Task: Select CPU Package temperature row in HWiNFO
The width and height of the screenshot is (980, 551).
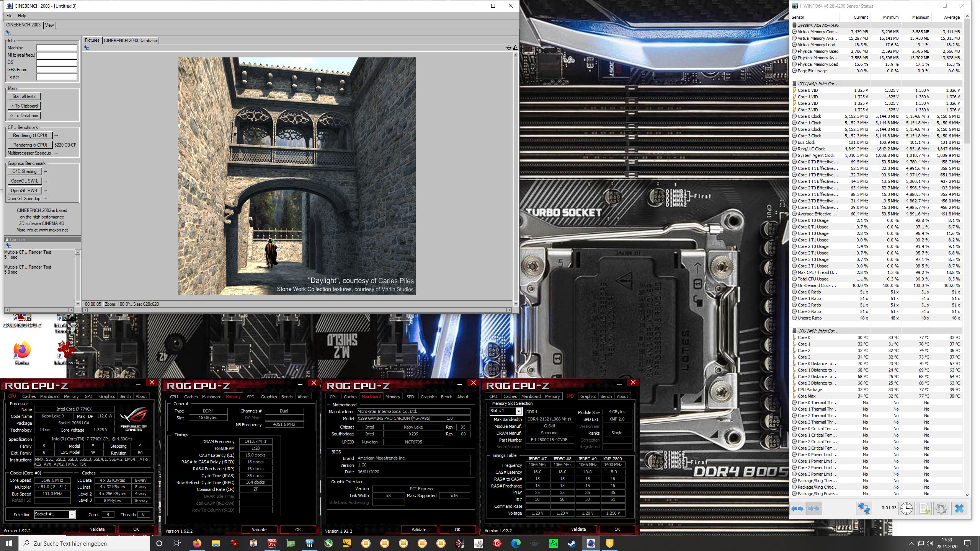Action: tap(877, 390)
